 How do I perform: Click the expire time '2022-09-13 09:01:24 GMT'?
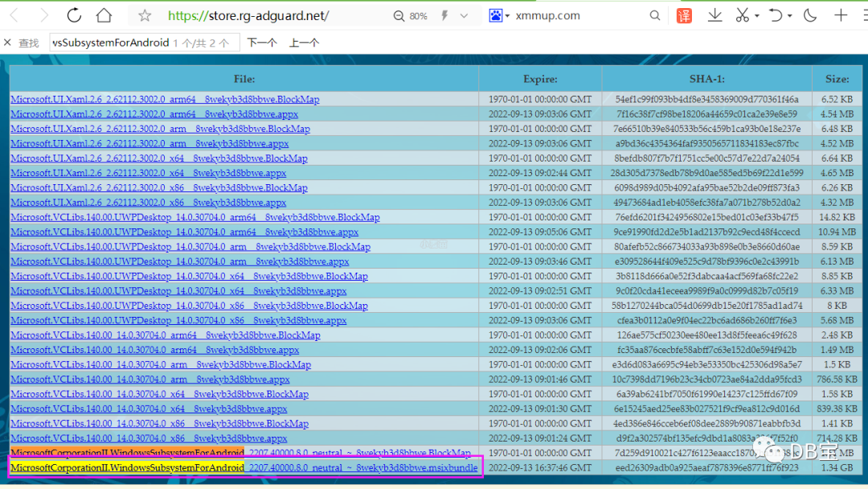click(x=540, y=438)
